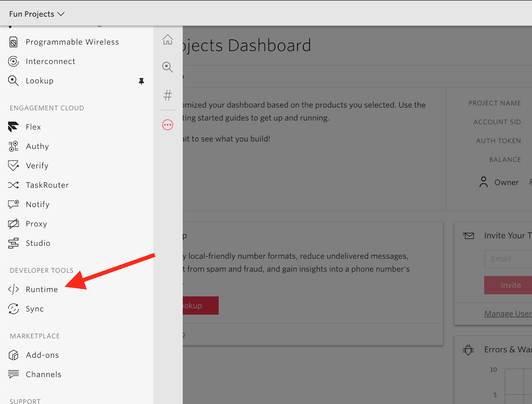Open Notify product

pos(38,204)
